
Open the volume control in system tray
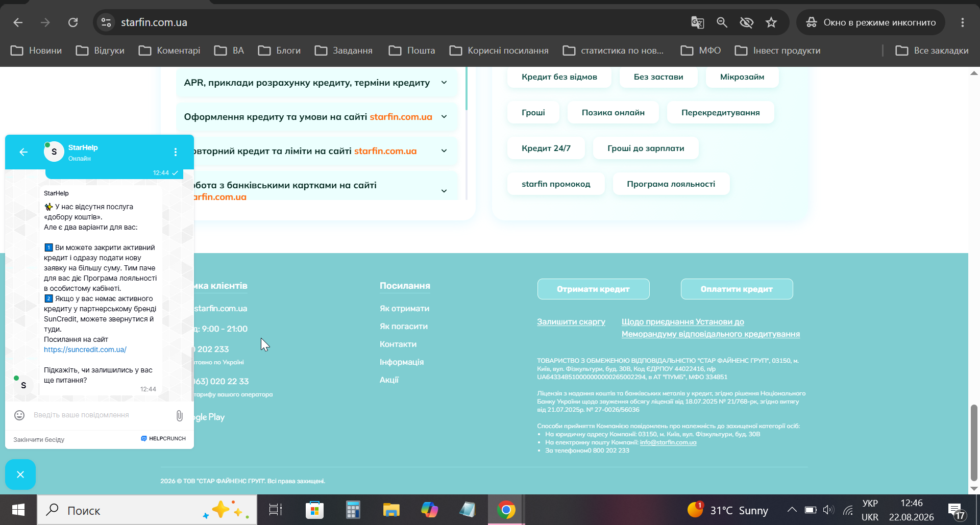tap(828, 510)
